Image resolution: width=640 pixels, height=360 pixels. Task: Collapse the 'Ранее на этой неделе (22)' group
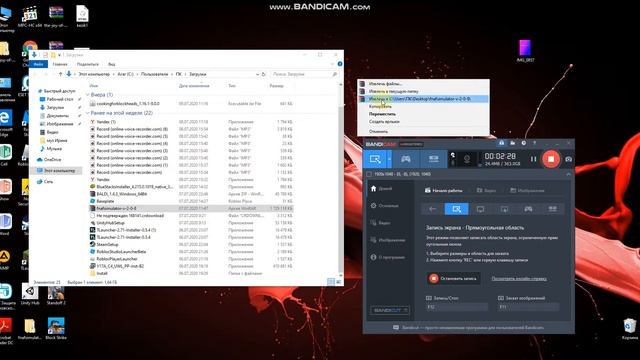(87, 113)
